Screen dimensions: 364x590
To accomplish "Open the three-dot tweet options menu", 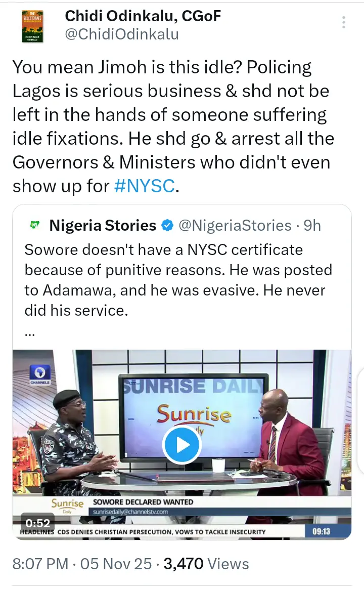I will [x=344, y=22].
